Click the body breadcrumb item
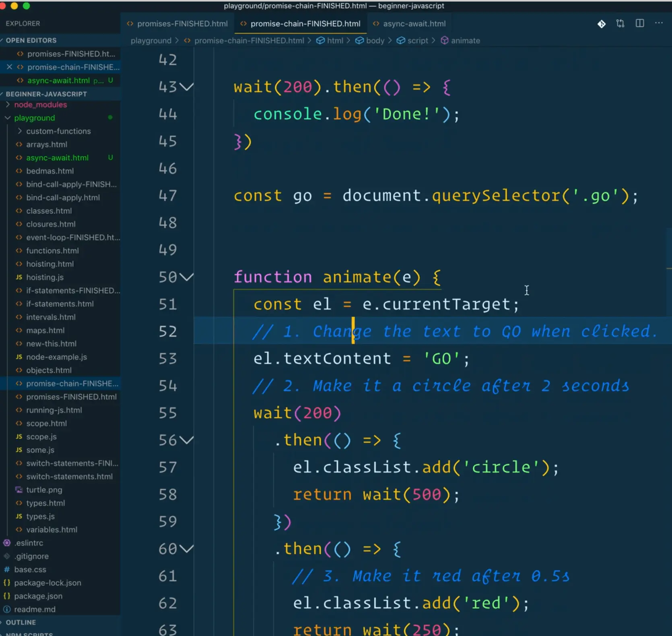 click(375, 41)
